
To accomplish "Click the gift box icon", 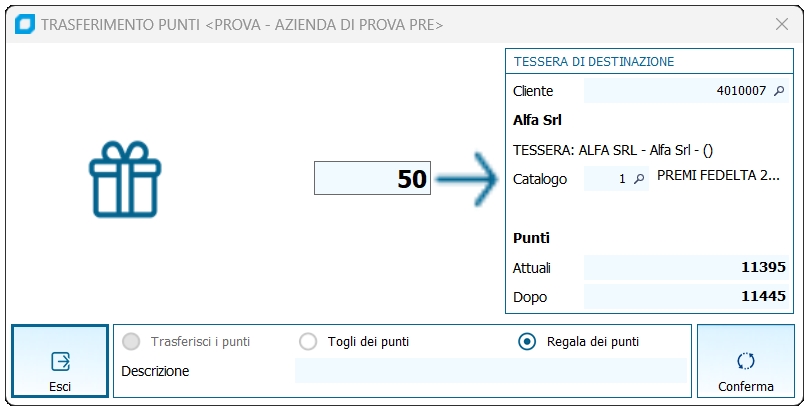I will (x=125, y=179).
